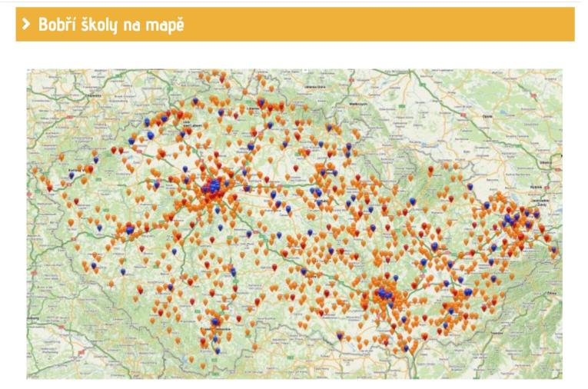The image size is (588, 389).
Task: Open the blue marker at Olomouc
Action: coord(435,246)
